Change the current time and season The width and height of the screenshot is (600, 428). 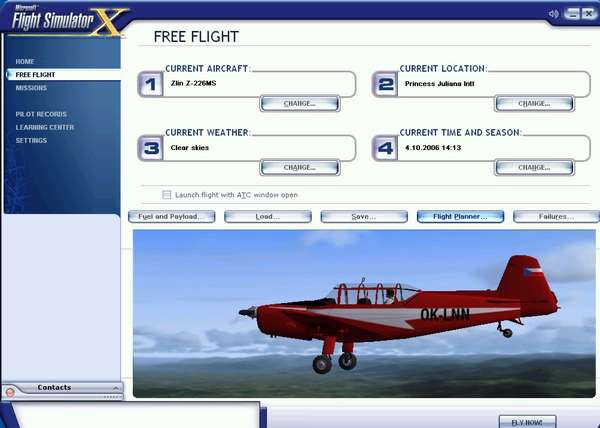[x=534, y=168]
